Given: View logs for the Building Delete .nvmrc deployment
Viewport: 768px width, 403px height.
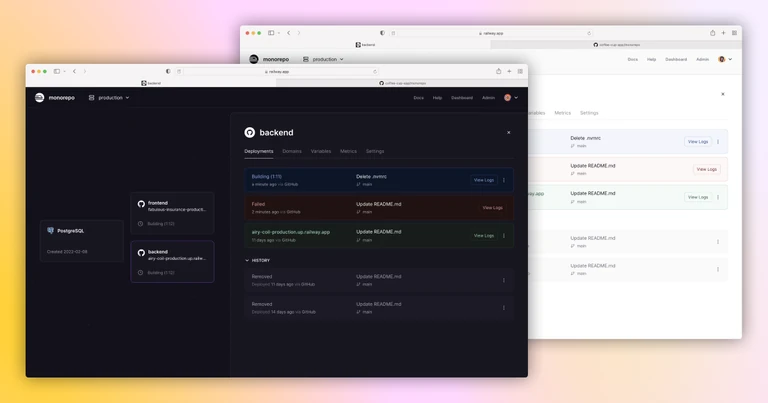Looking at the screenshot, I should pos(484,180).
